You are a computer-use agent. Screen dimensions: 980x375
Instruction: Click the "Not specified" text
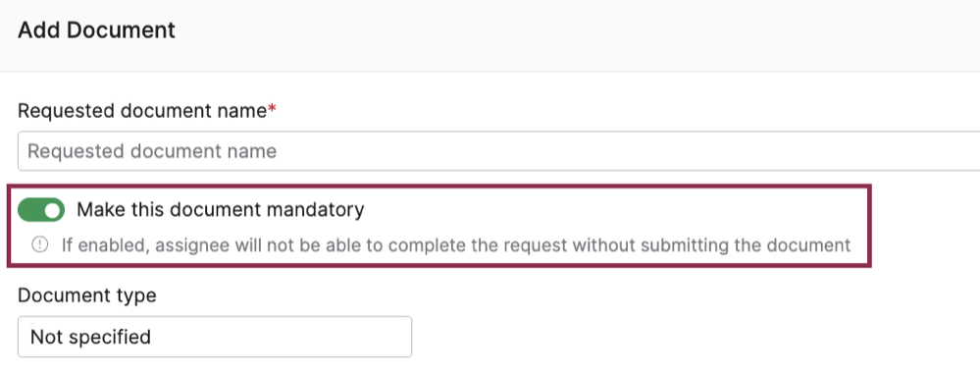90,337
